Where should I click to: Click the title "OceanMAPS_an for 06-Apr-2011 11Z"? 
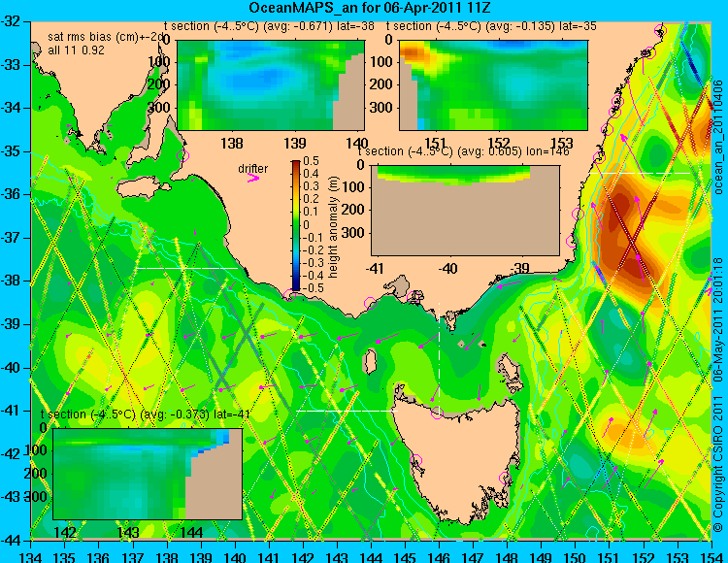tap(370, 8)
